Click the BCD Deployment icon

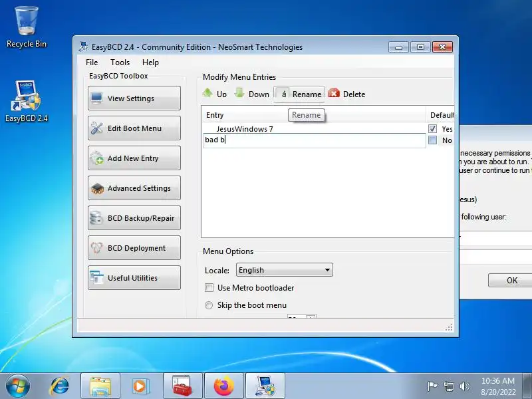(96, 247)
